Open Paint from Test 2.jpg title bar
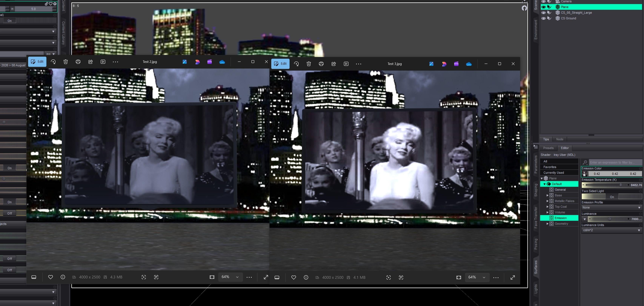Screen dimensions: 644x306 (184, 62)
